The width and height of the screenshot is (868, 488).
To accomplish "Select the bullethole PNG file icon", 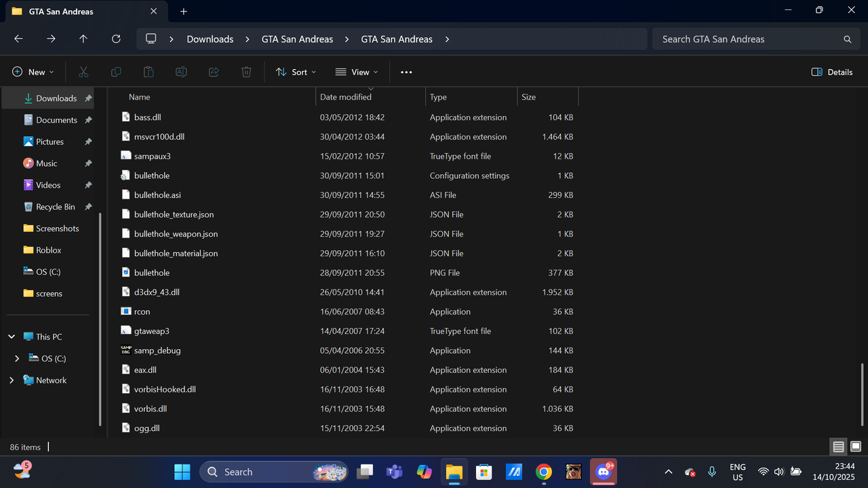I will [x=125, y=272].
